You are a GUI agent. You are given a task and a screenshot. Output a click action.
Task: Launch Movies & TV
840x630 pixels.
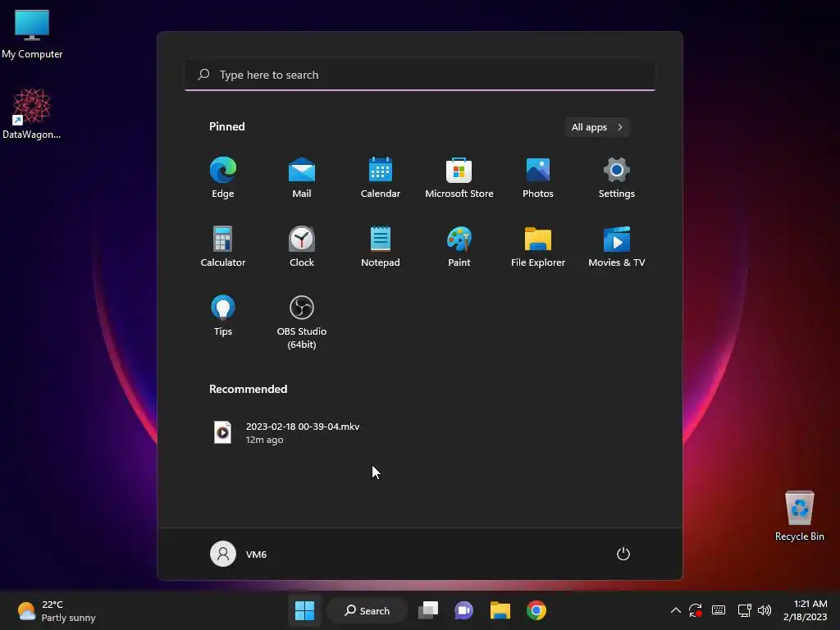[x=617, y=246]
